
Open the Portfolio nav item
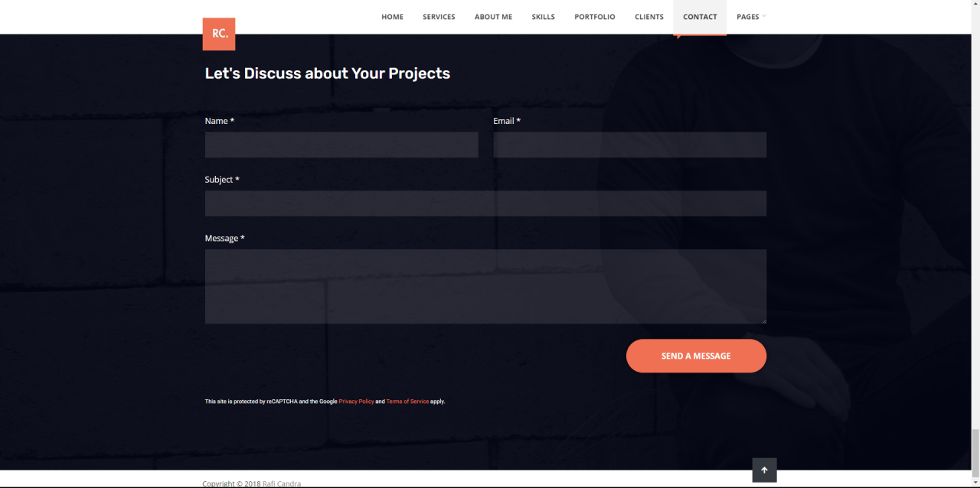coord(594,17)
